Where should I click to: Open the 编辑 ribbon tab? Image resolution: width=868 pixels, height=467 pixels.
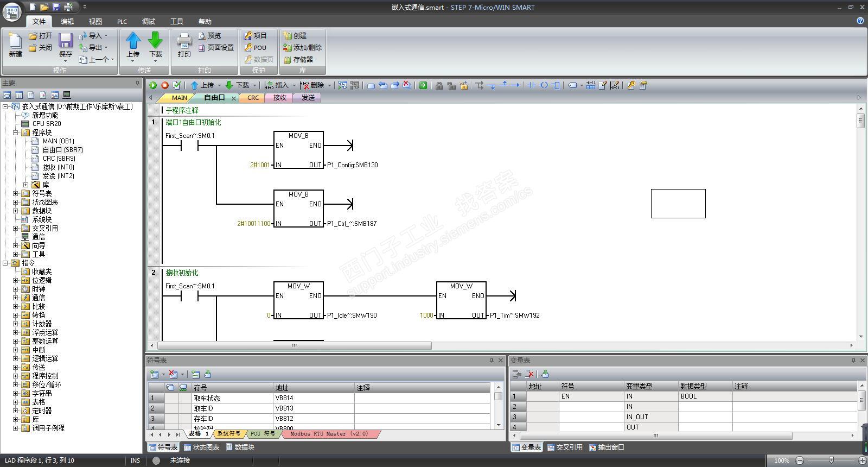(67, 21)
